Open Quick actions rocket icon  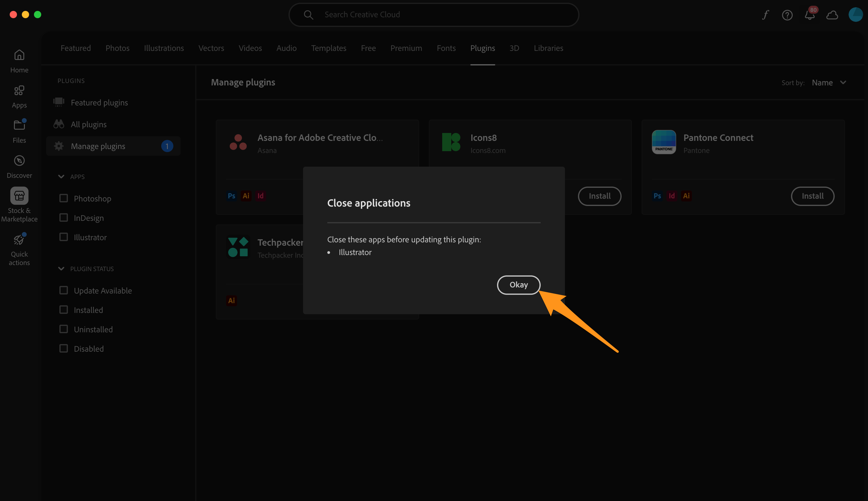pyautogui.click(x=19, y=239)
